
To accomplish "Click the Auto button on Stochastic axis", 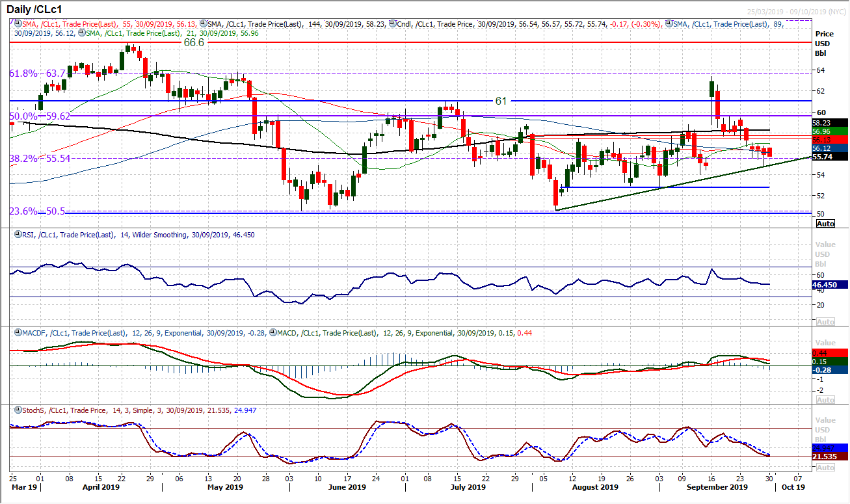I will (825, 468).
